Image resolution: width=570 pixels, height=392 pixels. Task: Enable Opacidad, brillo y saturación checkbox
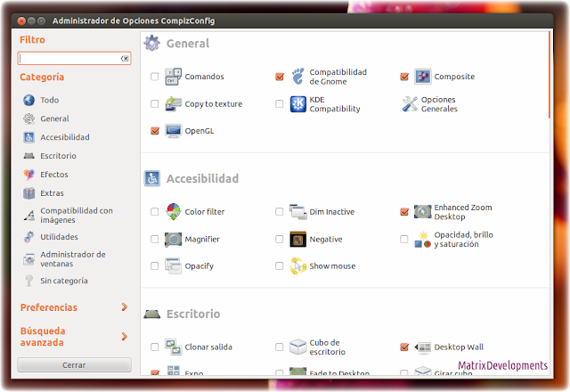click(404, 240)
